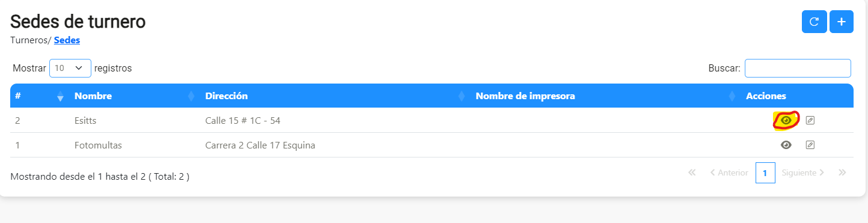Screen dimensions: 868x223
Task: Focus the Buscar search field
Action: click(798, 68)
